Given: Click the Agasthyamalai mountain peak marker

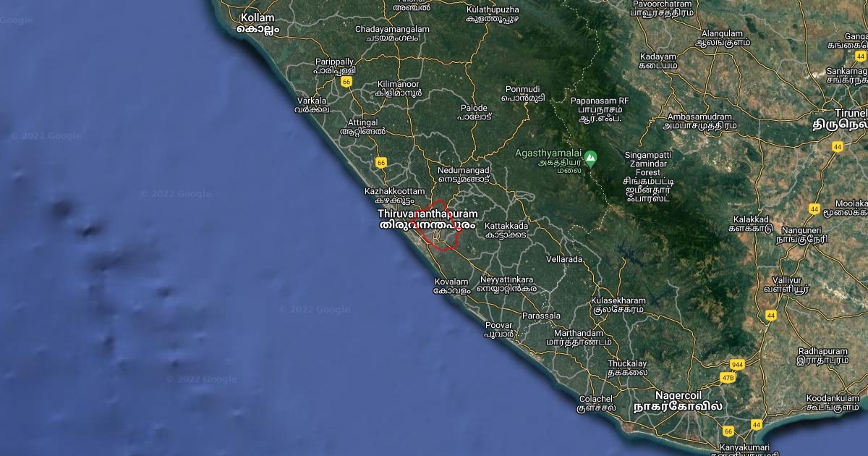Looking at the screenshot, I should pyautogui.click(x=591, y=156).
